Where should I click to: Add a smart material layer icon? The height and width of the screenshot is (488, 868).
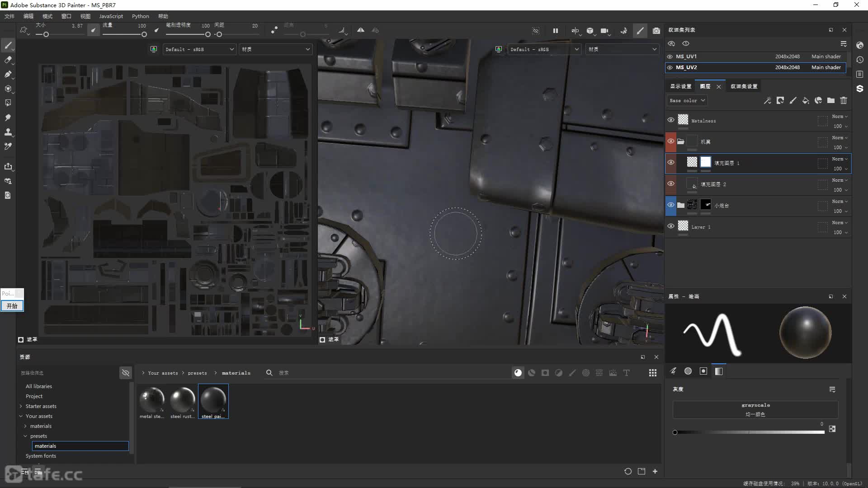(818, 100)
